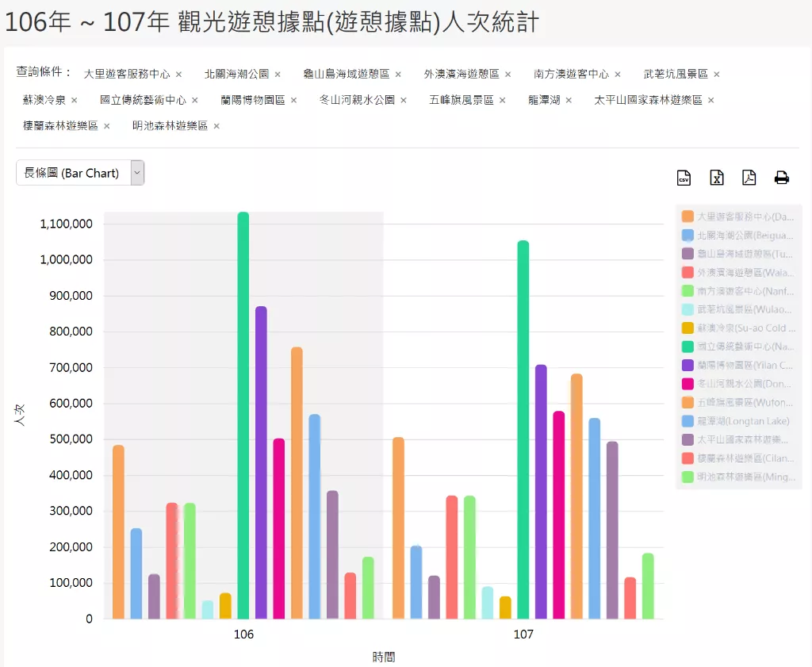The height and width of the screenshot is (667, 812).
Task: Remove the 龜山島海域遊憩區 filter tag
Action: pyautogui.click(x=398, y=75)
